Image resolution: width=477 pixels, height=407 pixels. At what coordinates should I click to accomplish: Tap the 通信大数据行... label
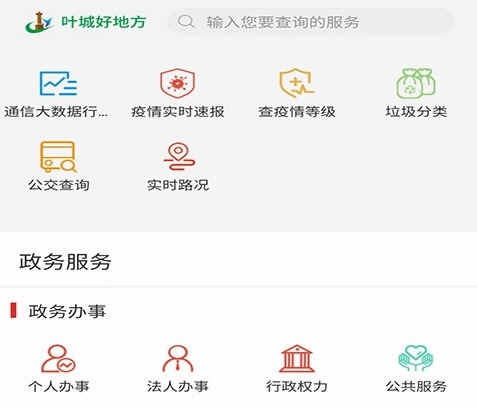pos(56,112)
